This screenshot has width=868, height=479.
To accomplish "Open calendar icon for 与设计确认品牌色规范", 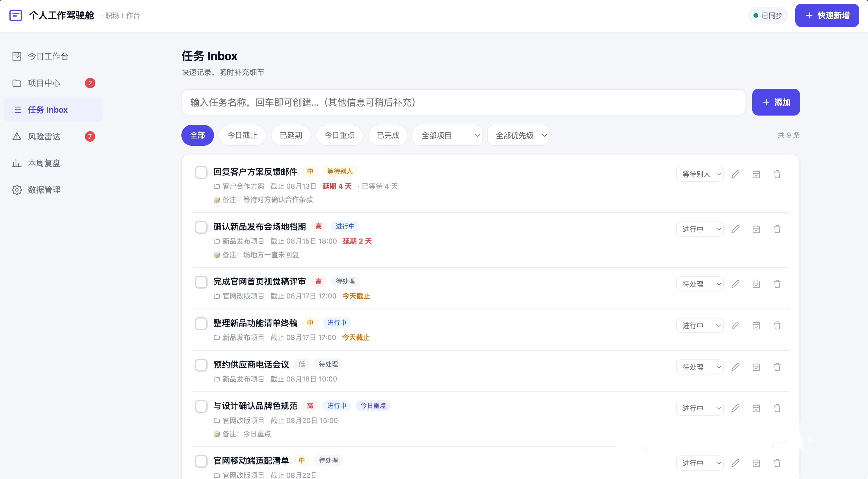I will (756, 408).
